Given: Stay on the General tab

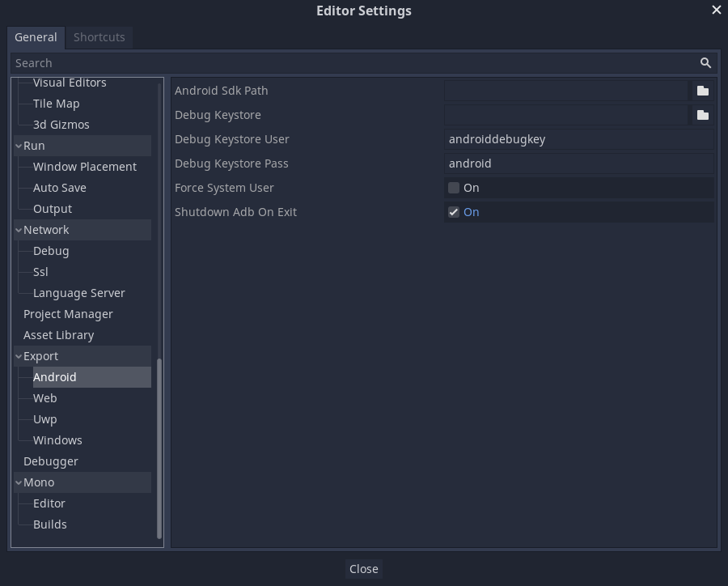Looking at the screenshot, I should pyautogui.click(x=36, y=37).
